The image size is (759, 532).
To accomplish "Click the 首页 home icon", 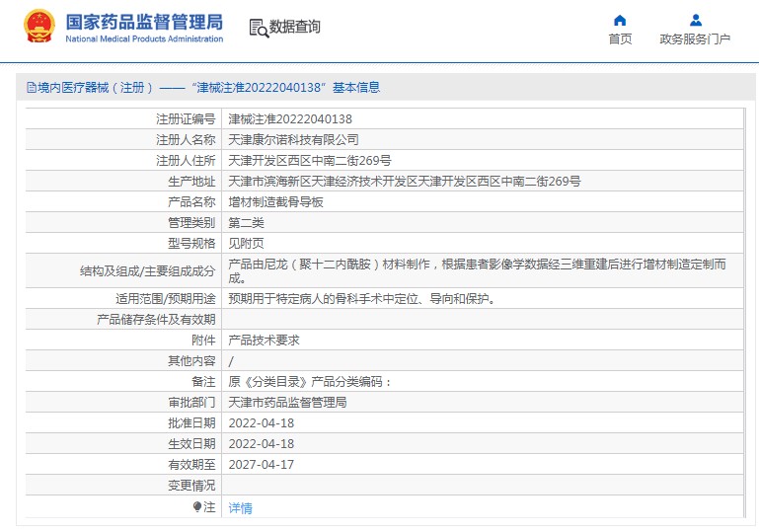I will [x=620, y=21].
